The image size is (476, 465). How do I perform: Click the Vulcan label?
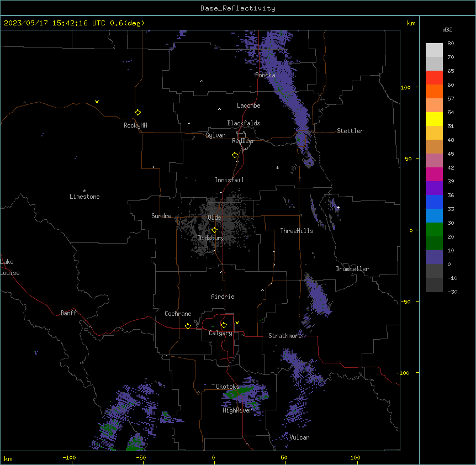click(x=299, y=437)
